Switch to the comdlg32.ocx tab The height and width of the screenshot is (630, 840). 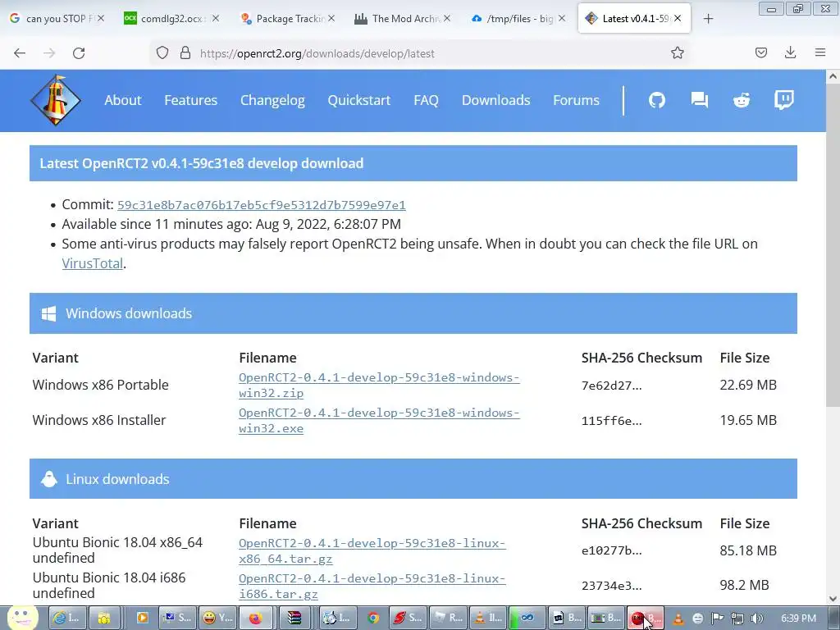coord(171,18)
